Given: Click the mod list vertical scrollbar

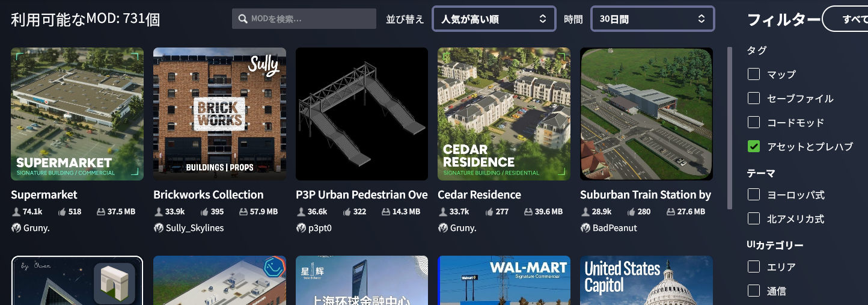Looking at the screenshot, I should click(730, 128).
